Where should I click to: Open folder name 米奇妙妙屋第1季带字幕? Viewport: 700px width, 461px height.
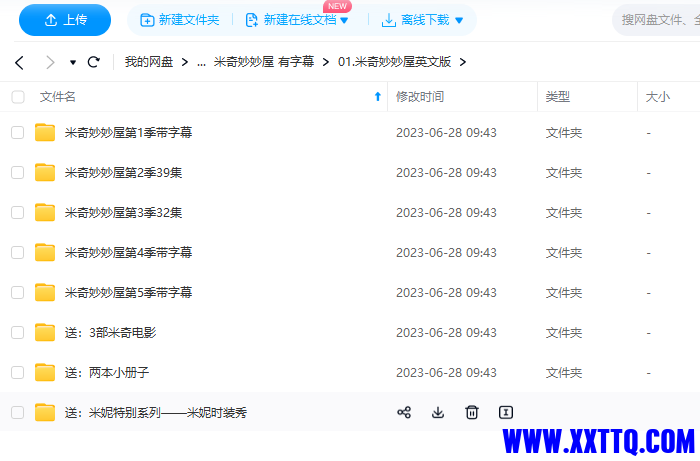pos(129,133)
